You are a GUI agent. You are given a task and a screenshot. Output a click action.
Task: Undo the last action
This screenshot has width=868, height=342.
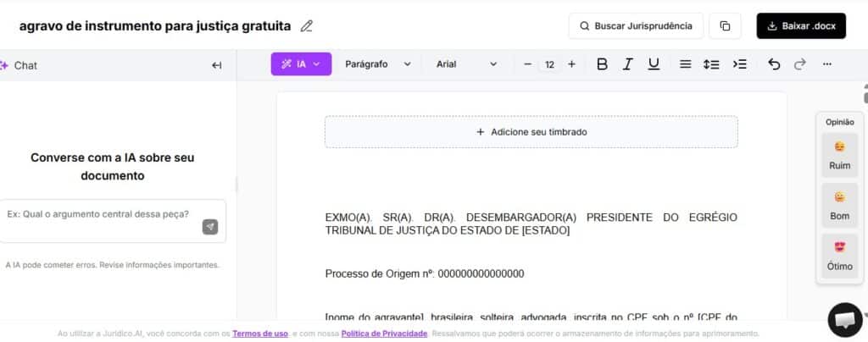[774, 64]
